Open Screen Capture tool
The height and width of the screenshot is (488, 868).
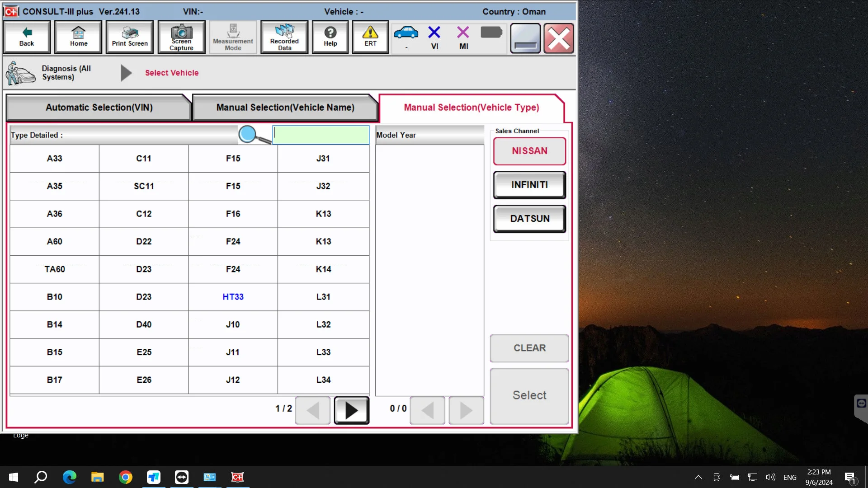[182, 37]
